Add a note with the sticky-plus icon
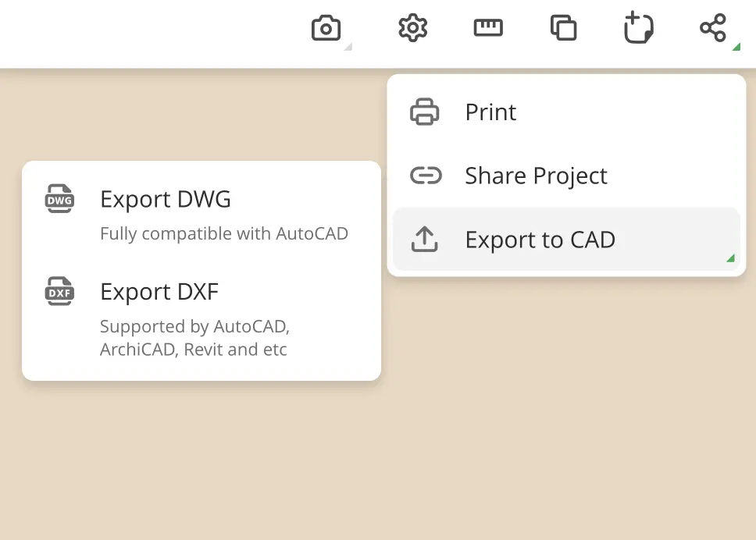756x540 pixels. [x=638, y=29]
